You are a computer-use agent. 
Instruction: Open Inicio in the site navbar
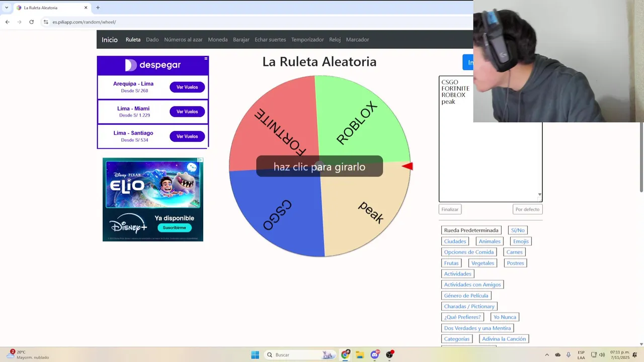coord(110,40)
